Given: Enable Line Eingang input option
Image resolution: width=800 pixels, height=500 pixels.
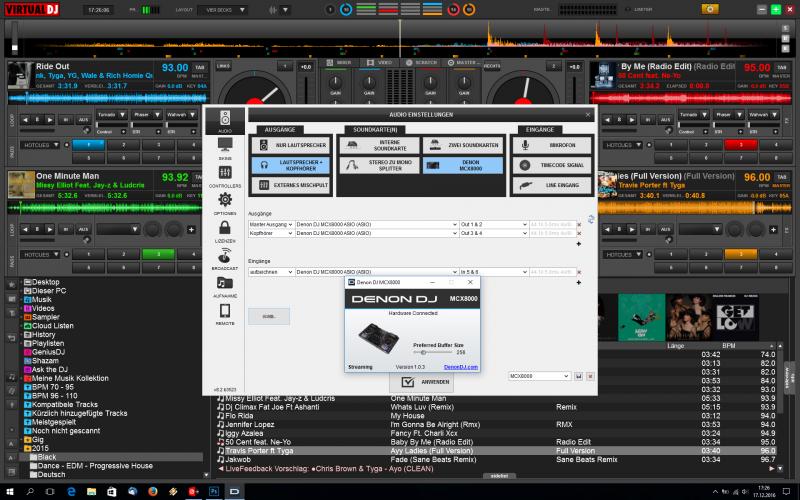Looking at the screenshot, I should (x=552, y=185).
